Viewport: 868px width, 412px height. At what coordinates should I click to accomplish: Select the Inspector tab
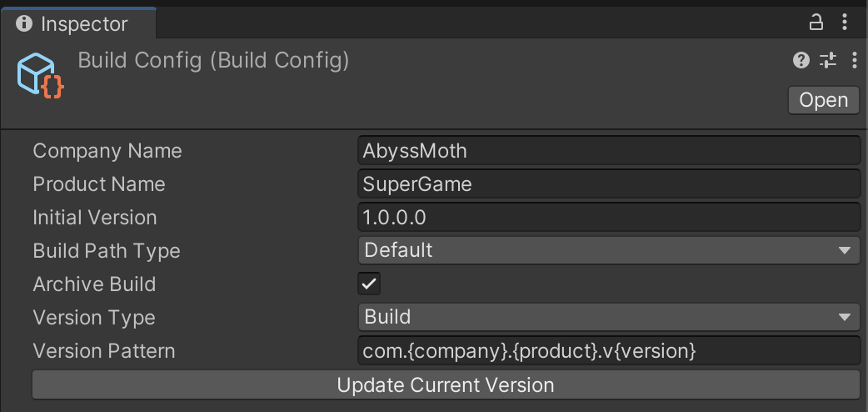click(78, 23)
